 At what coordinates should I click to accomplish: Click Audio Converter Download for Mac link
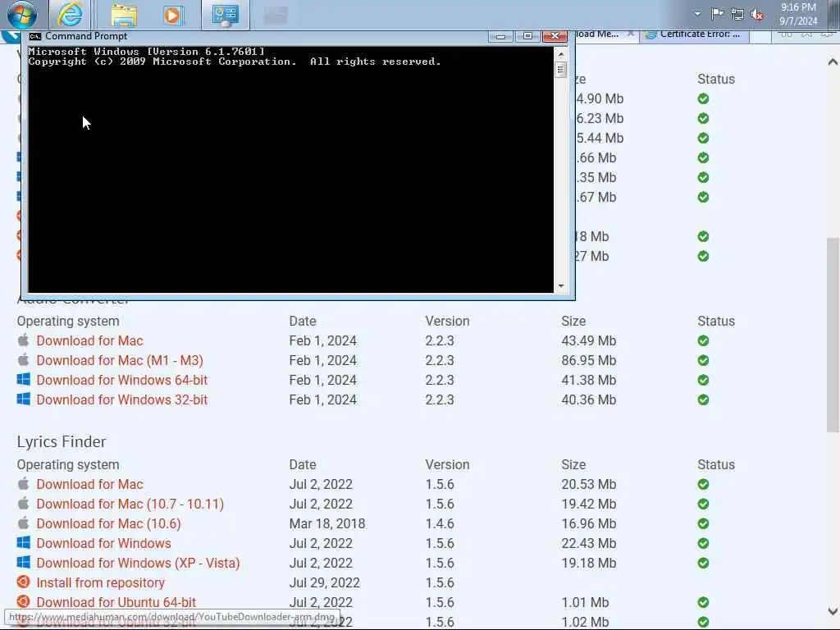[x=89, y=340]
